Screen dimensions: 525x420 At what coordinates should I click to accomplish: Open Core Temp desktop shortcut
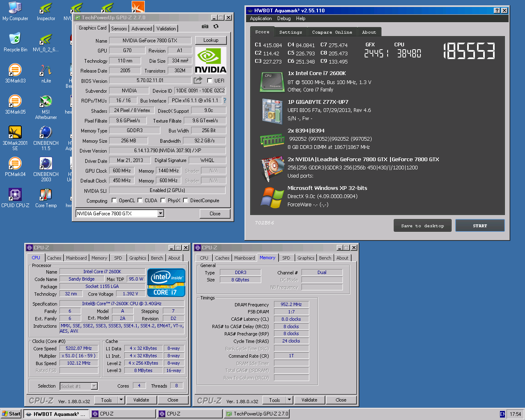click(46, 198)
